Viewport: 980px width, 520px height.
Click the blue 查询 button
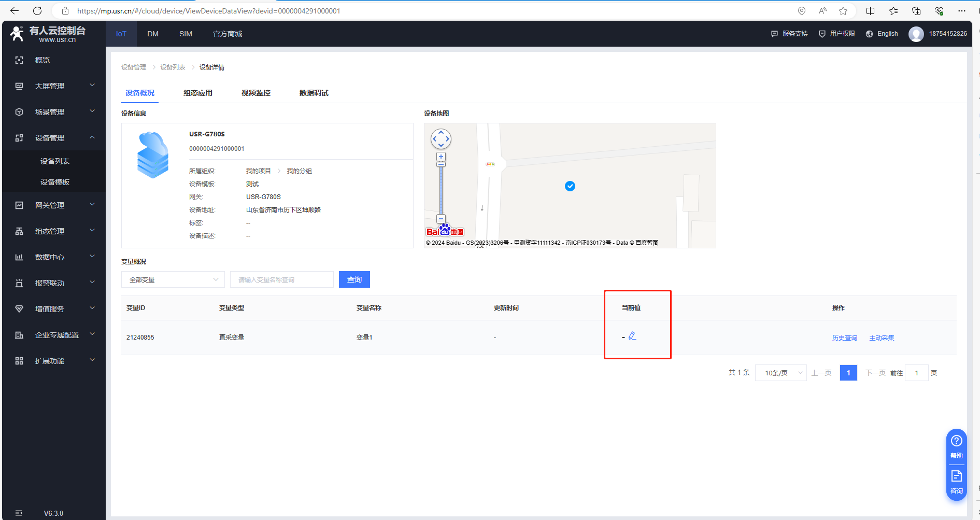[x=354, y=279]
